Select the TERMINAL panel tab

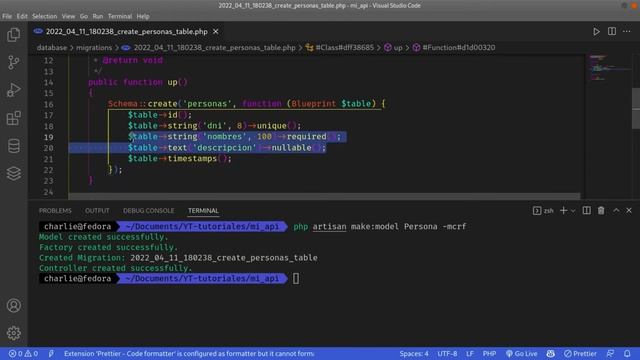click(x=203, y=211)
